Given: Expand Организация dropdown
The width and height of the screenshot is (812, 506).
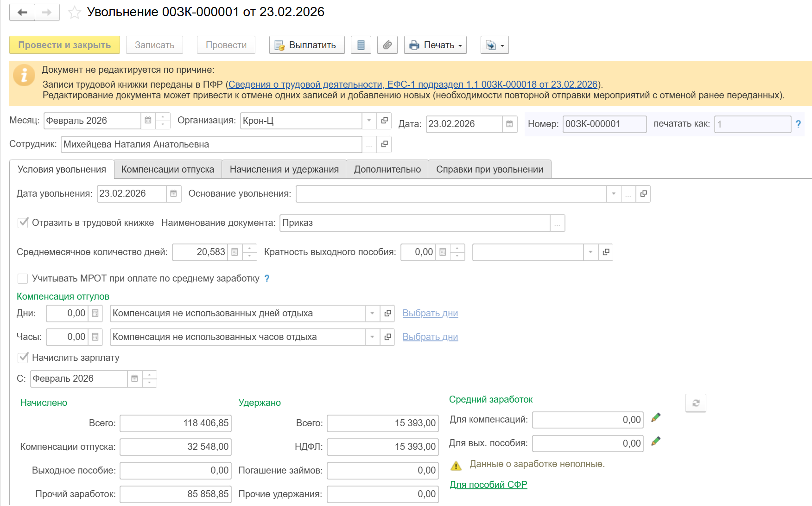Looking at the screenshot, I should (x=369, y=121).
